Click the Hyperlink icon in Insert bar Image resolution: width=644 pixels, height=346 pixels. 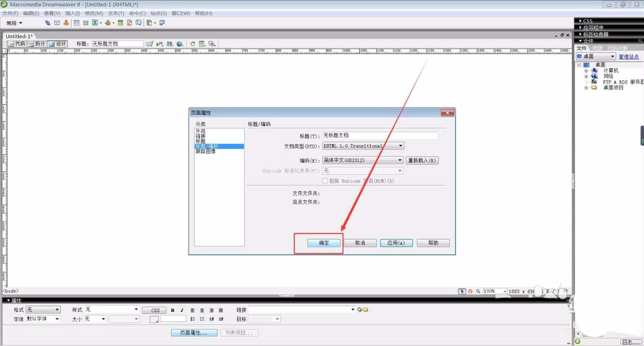click(47, 23)
